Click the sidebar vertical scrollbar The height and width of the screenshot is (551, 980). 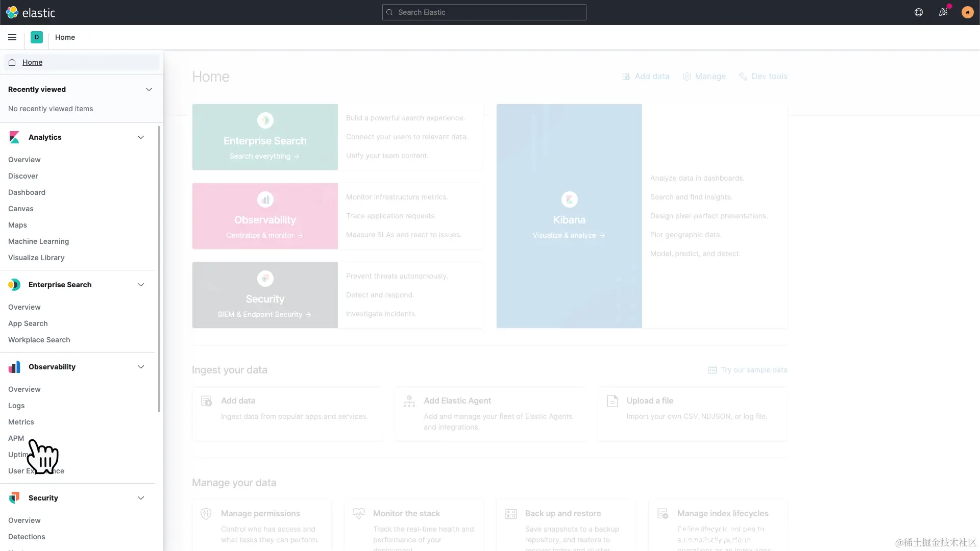point(159,269)
